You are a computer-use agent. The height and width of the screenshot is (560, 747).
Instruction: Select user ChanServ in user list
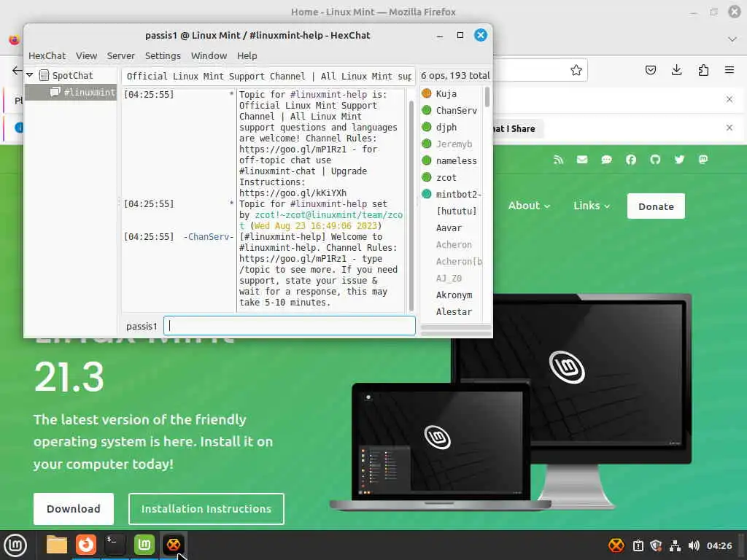point(456,111)
